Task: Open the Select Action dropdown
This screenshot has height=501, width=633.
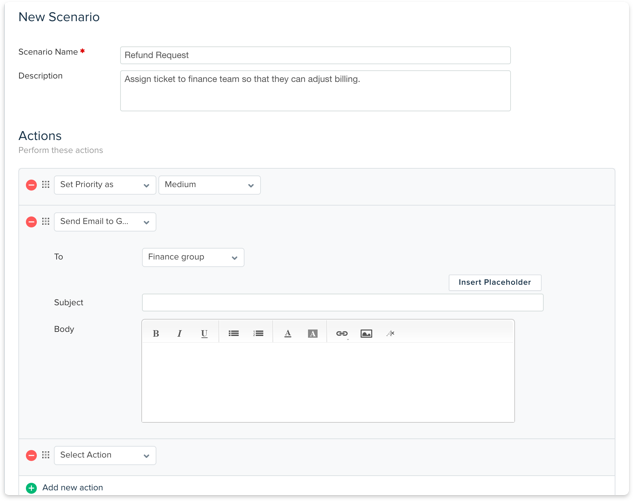Action: (x=105, y=455)
